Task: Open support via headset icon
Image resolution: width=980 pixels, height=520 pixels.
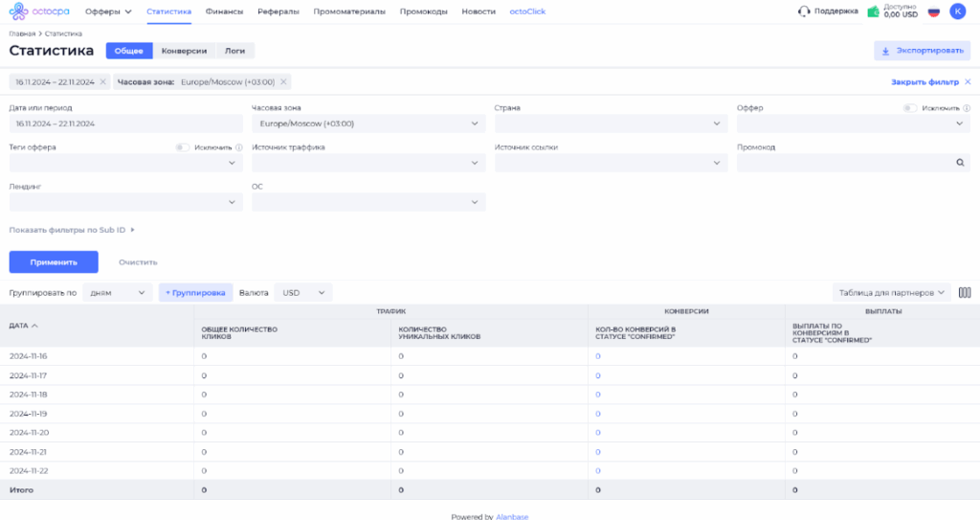Action: click(x=804, y=11)
